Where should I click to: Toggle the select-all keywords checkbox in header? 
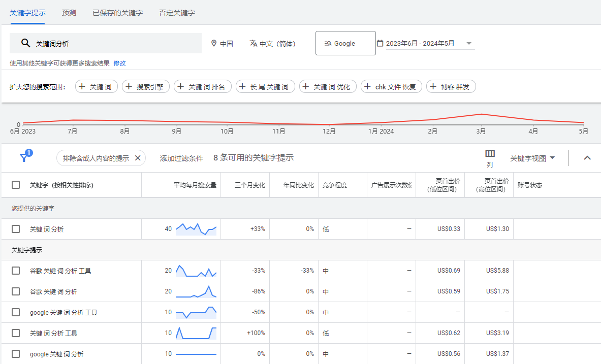click(x=16, y=185)
